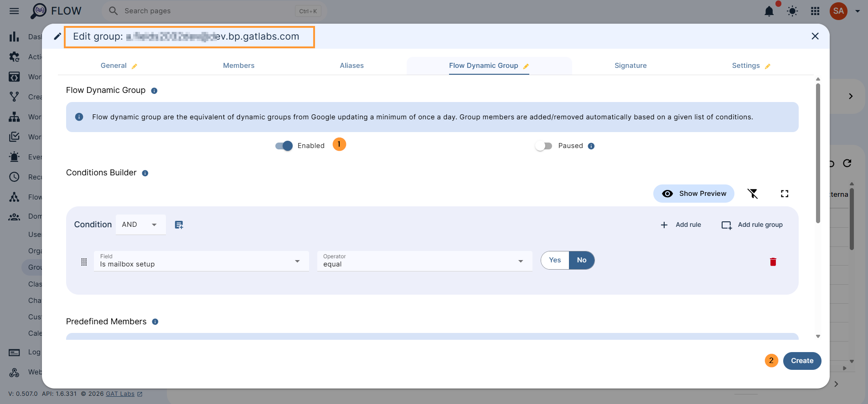Click the Create button
Viewport: 868px width, 404px height.
coord(802,361)
